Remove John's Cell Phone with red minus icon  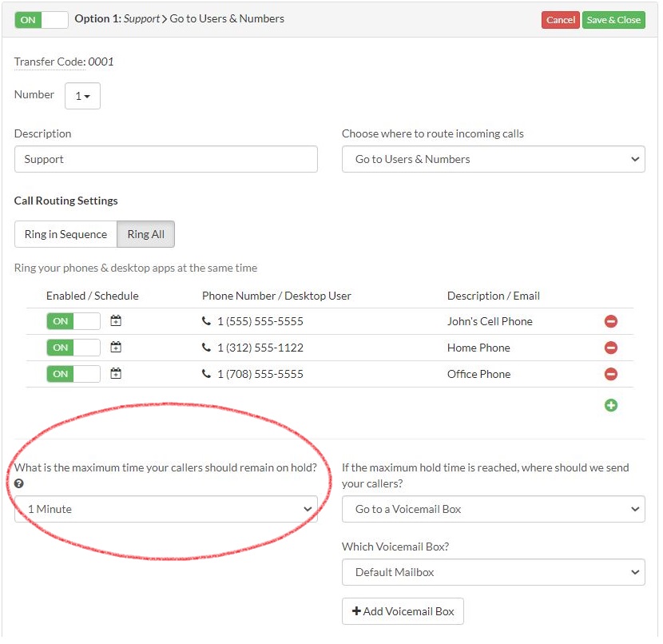611,321
